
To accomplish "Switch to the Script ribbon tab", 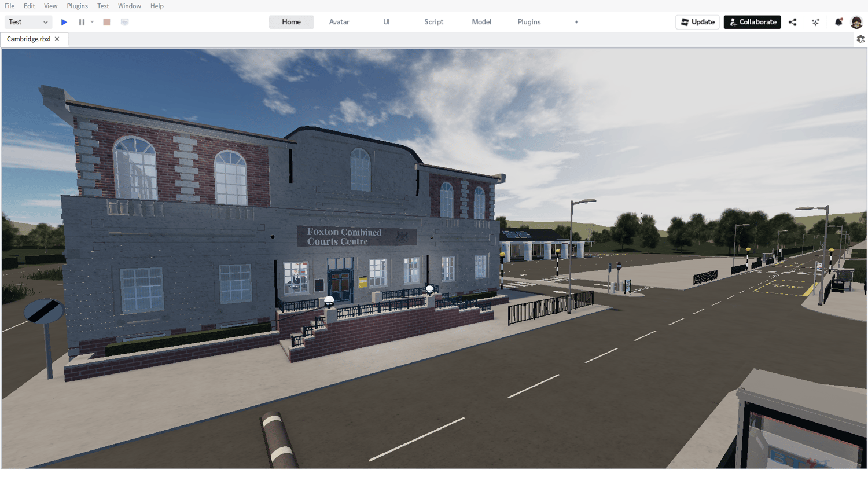I will coord(434,22).
